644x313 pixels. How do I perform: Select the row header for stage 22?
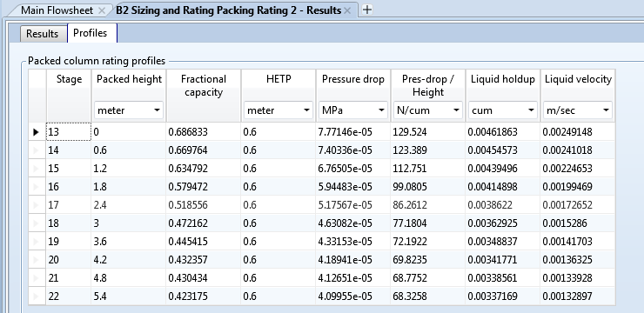(x=37, y=296)
